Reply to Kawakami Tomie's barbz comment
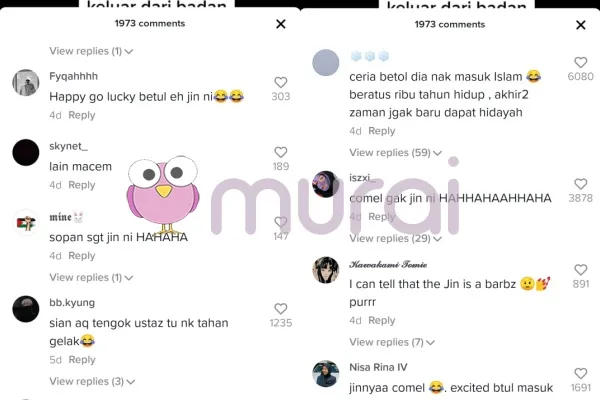 coord(382,320)
